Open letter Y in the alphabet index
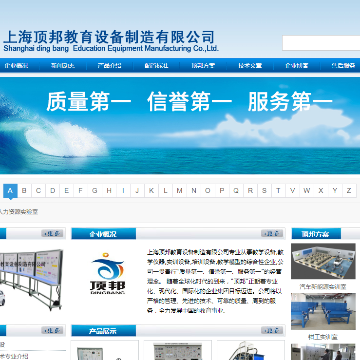 pos(335,191)
